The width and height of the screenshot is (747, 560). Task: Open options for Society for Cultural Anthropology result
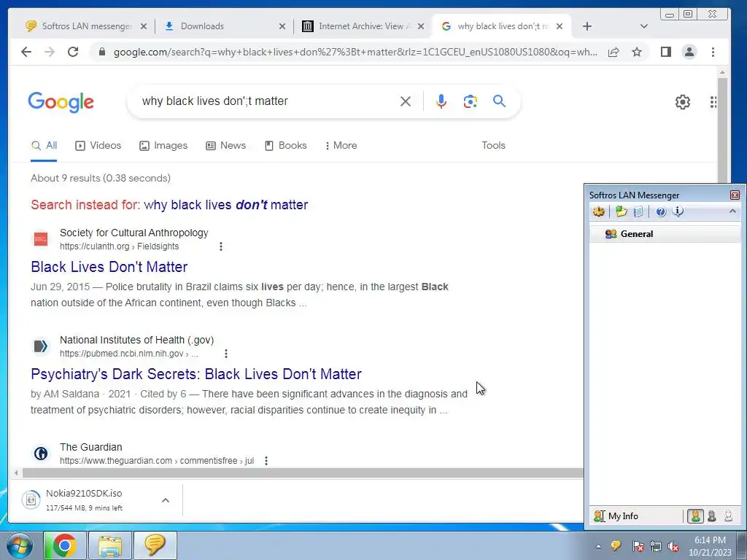pyautogui.click(x=220, y=246)
